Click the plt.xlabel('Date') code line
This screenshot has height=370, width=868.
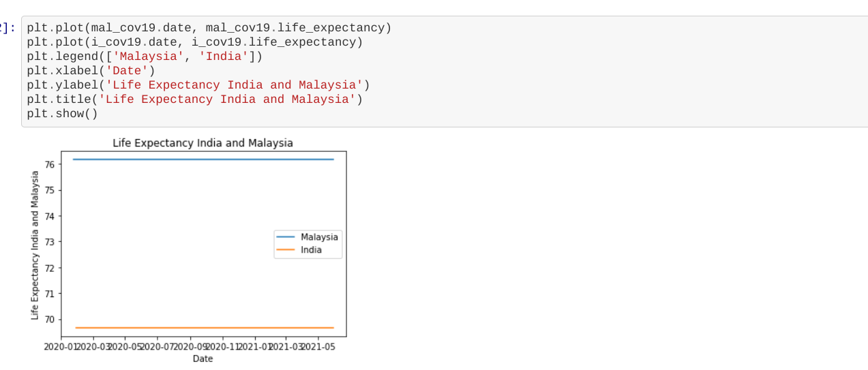tap(91, 71)
